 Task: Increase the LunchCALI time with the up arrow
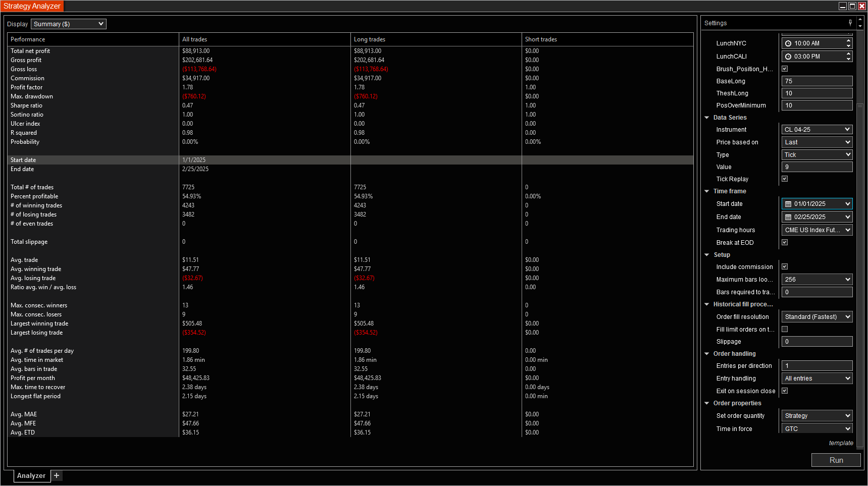pos(848,53)
